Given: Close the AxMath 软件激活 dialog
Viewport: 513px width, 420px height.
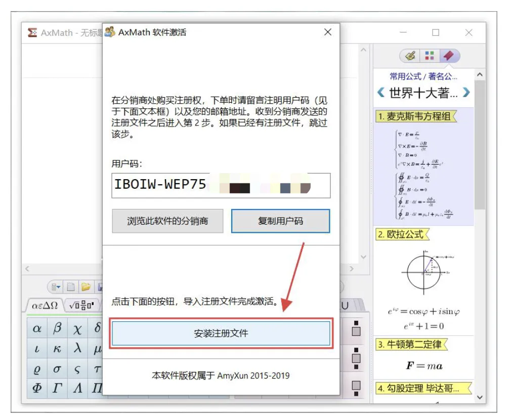Looking at the screenshot, I should 327,32.
